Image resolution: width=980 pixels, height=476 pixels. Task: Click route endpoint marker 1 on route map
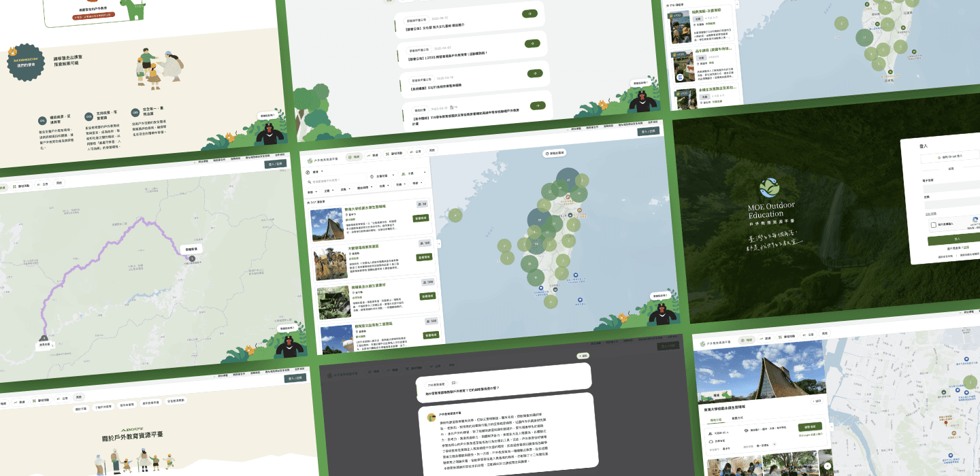tap(192, 258)
